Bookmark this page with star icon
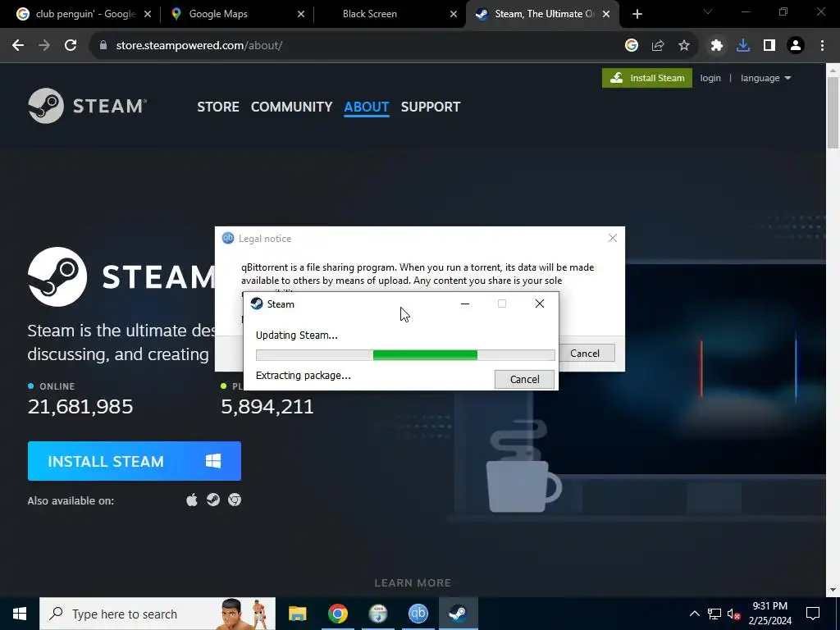Screen dimensions: 840x630 point(684,46)
